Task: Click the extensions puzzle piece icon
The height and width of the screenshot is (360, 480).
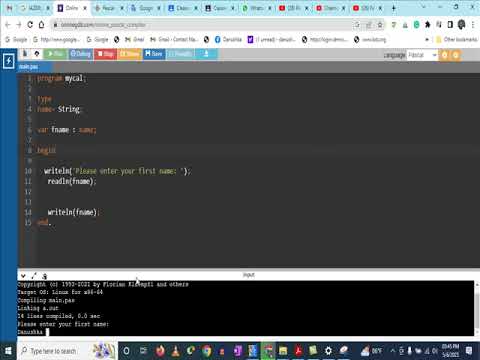Action: (x=428, y=25)
